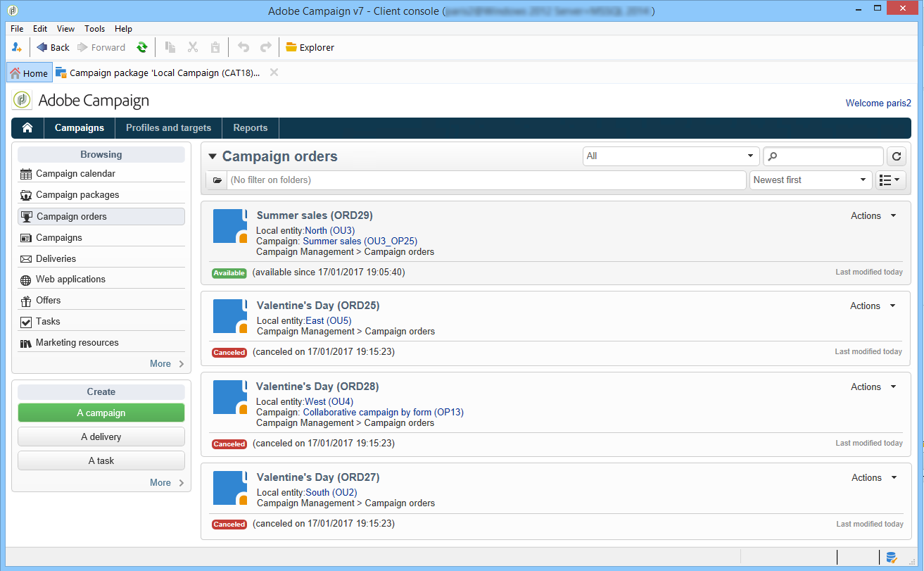Collapse the Campaign orders heading triangle
Viewport: 924px width, 571px height.
213,157
